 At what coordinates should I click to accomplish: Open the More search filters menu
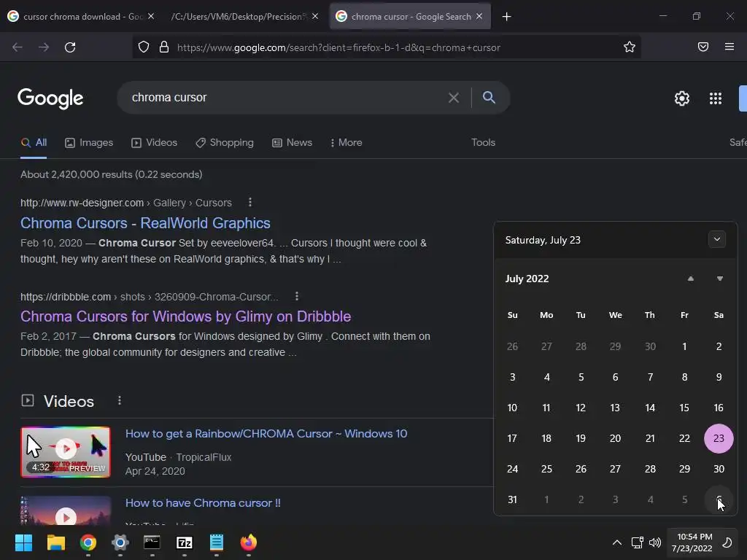click(347, 142)
